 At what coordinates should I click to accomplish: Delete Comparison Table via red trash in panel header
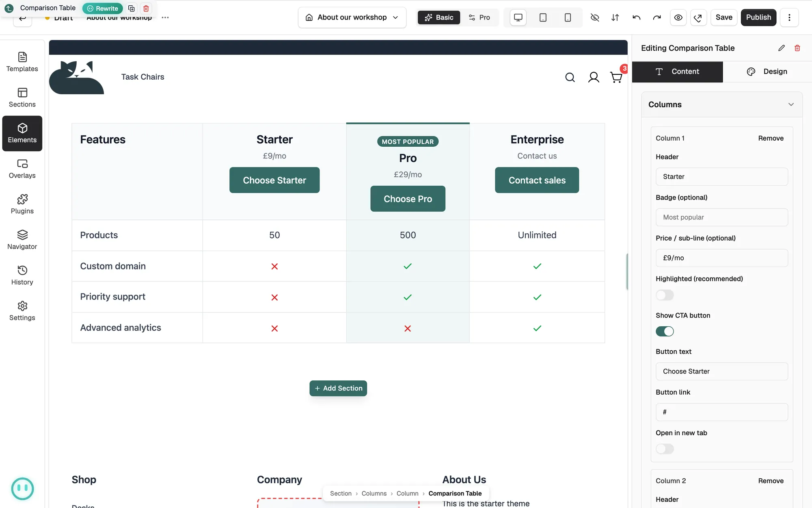pos(797,48)
